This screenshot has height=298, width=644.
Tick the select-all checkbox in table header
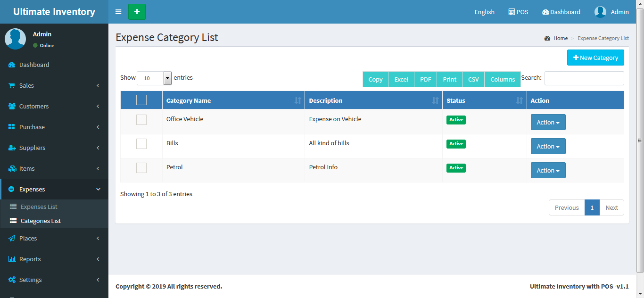[x=141, y=100]
